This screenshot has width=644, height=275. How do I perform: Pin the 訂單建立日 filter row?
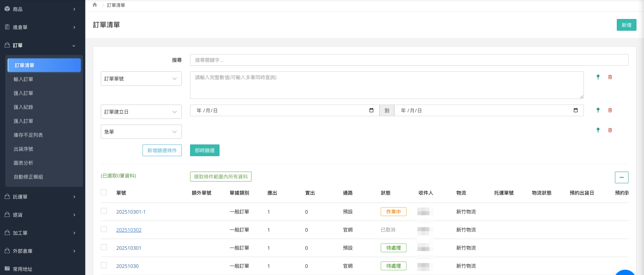(x=598, y=110)
